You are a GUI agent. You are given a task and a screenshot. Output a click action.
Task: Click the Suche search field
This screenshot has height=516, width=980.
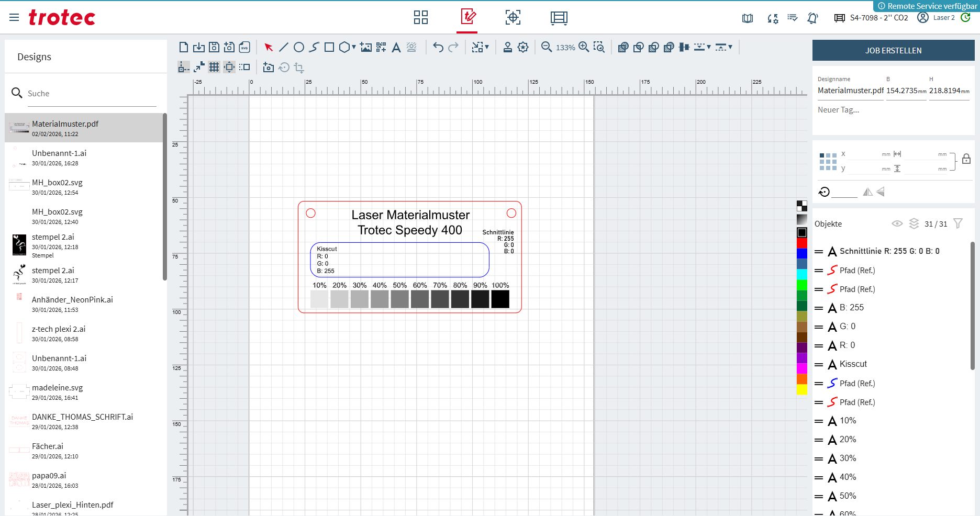[x=92, y=94]
